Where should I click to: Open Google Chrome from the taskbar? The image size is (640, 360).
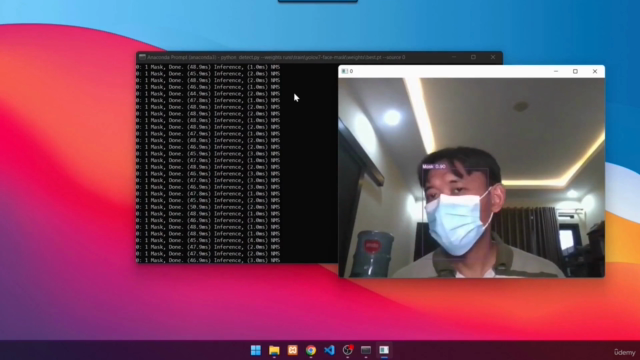pos(311,350)
